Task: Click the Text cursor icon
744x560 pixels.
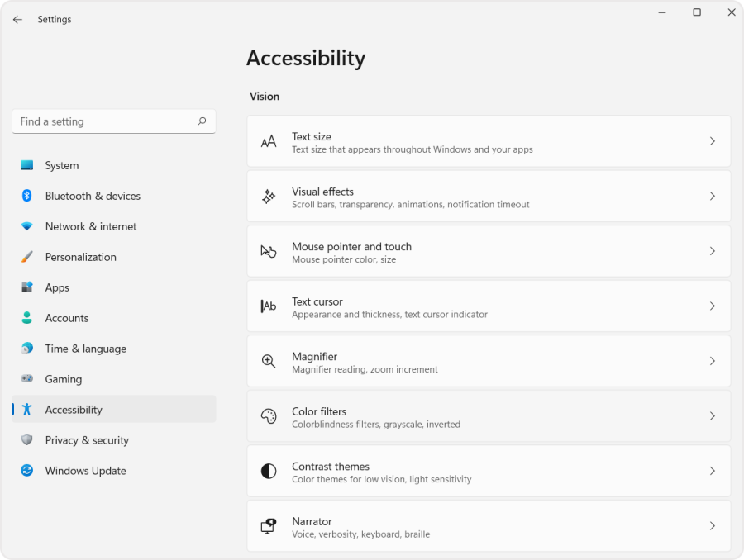Action: coord(268,306)
